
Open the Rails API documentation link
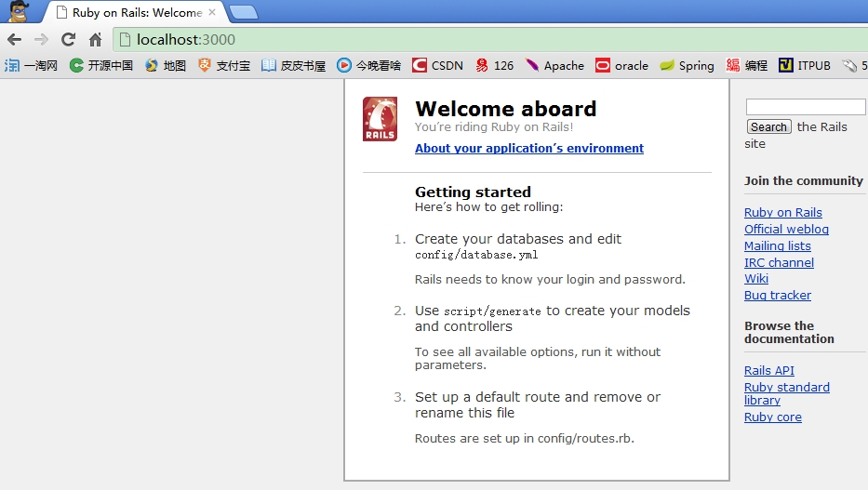coord(768,371)
